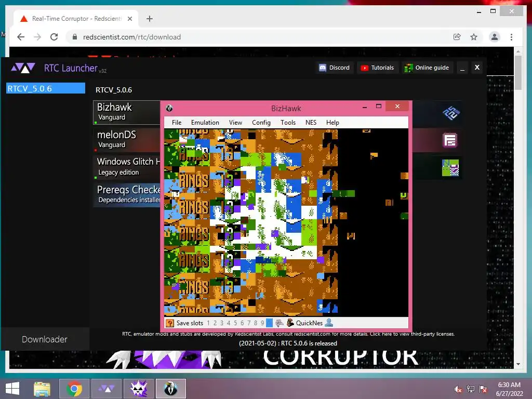The height and width of the screenshot is (399, 532).
Task: Select save slot 9 in BizHawk
Action: (262, 323)
